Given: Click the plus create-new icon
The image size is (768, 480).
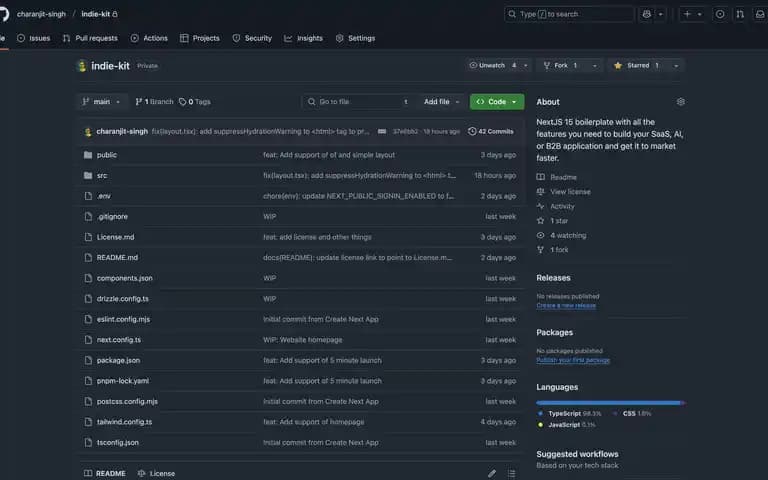Looking at the screenshot, I should (687, 14).
